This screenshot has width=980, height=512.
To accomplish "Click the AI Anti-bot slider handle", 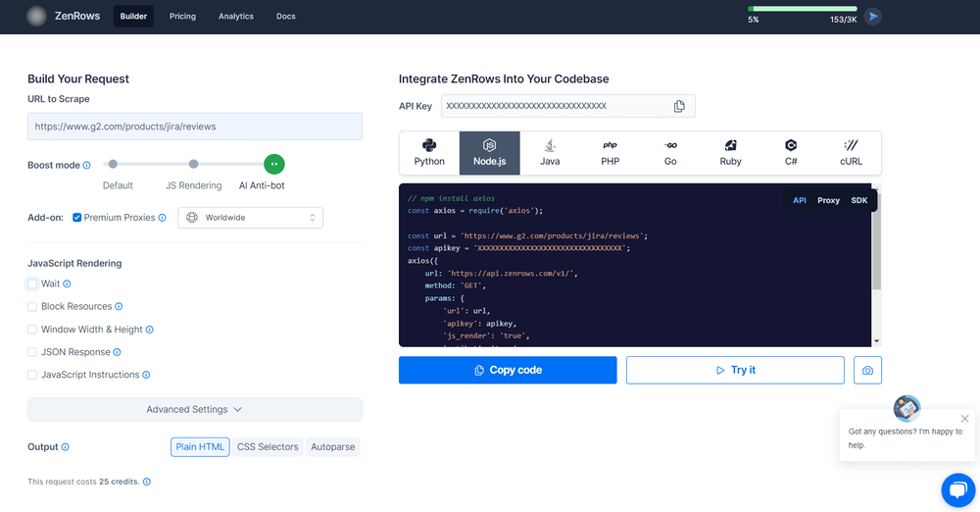I will click(274, 164).
